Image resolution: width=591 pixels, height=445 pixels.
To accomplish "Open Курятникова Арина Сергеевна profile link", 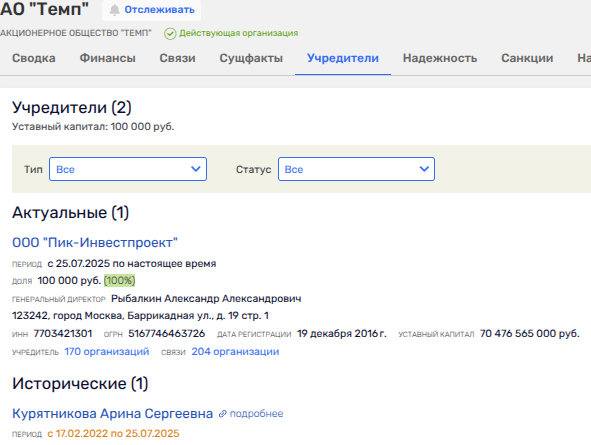I will pos(112,413).
